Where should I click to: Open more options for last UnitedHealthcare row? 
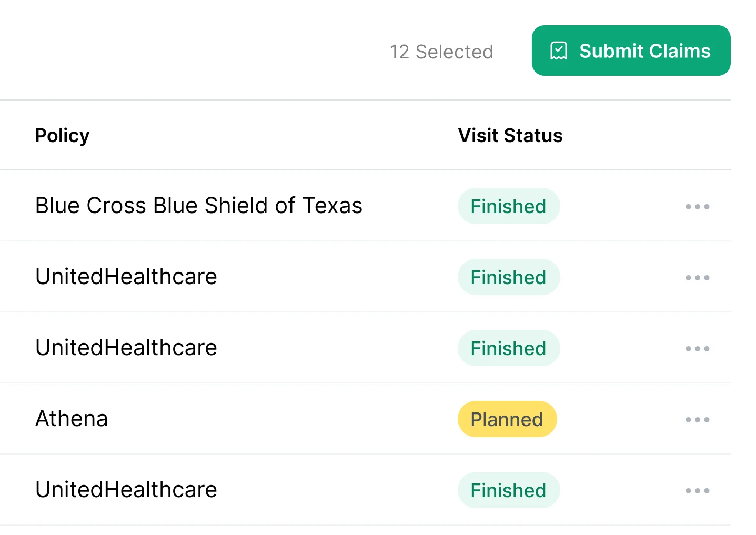(x=697, y=491)
